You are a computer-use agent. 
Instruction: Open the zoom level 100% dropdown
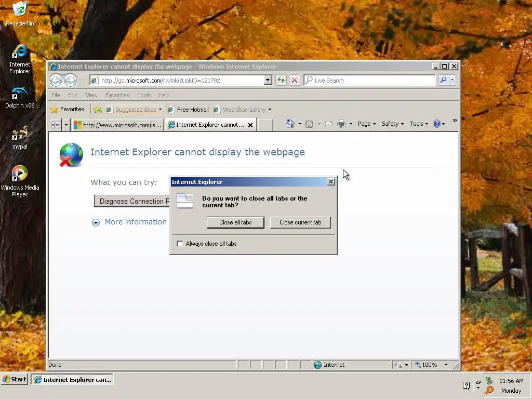tap(446, 365)
